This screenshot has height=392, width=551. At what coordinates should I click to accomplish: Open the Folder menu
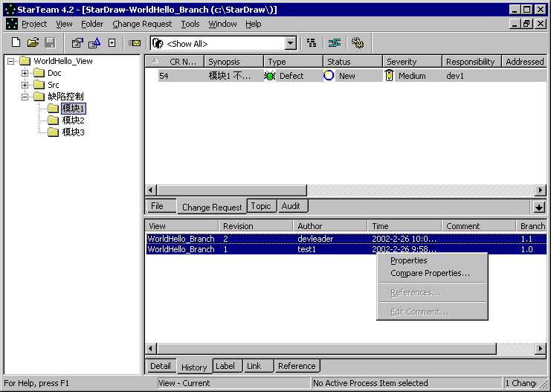pyautogui.click(x=92, y=24)
